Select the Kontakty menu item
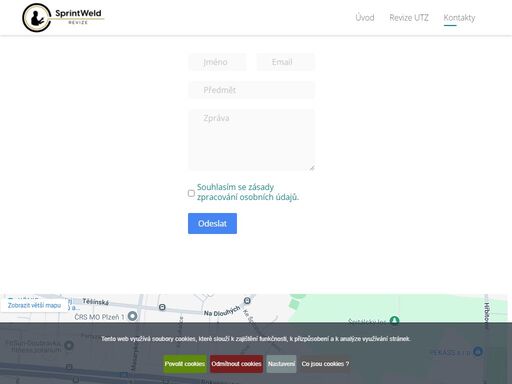512x384 pixels. [x=459, y=18]
